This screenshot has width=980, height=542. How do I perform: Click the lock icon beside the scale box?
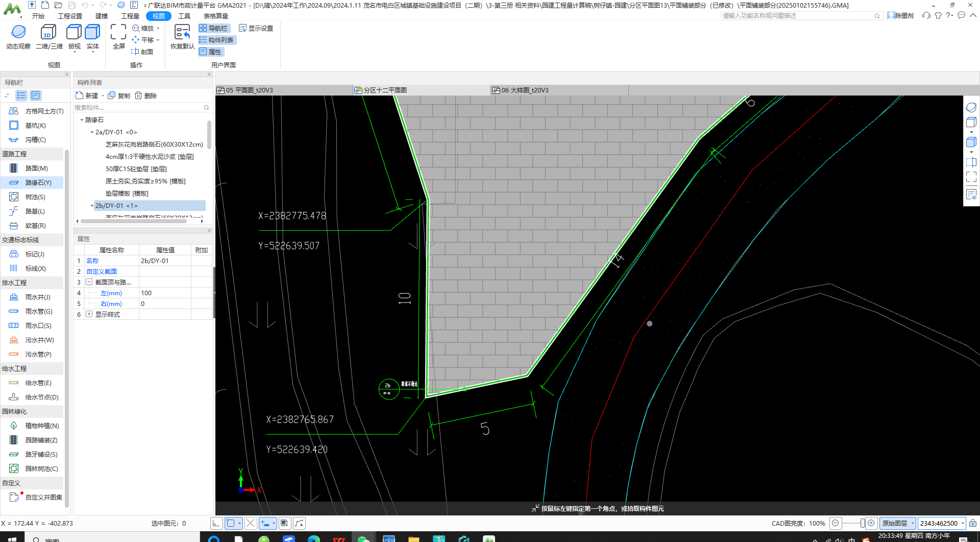click(x=973, y=523)
